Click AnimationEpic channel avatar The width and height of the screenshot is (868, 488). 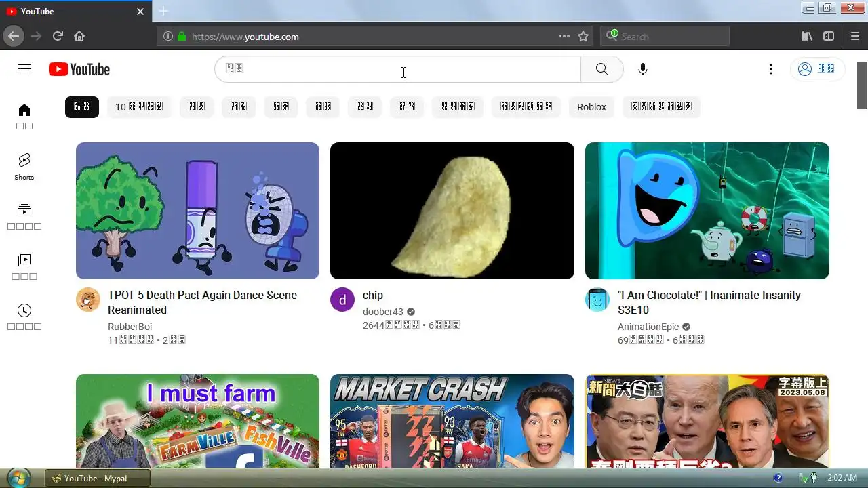tap(597, 300)
